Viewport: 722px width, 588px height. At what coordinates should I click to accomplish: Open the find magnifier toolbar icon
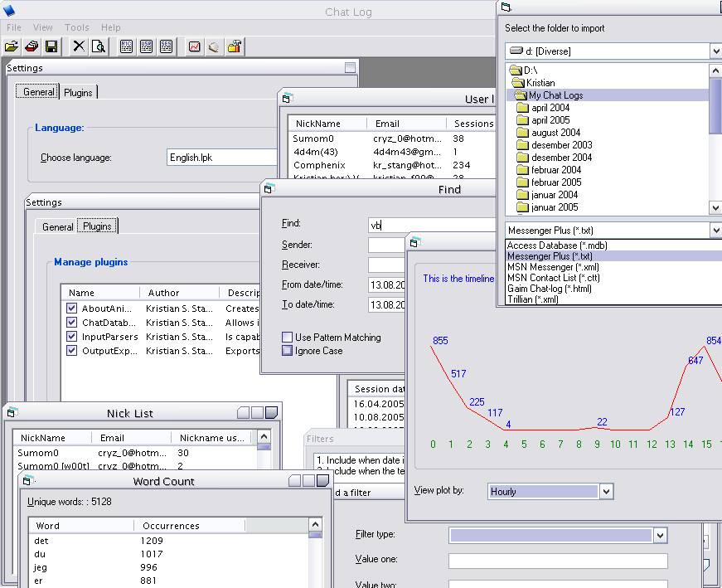(x=99, y=46)
